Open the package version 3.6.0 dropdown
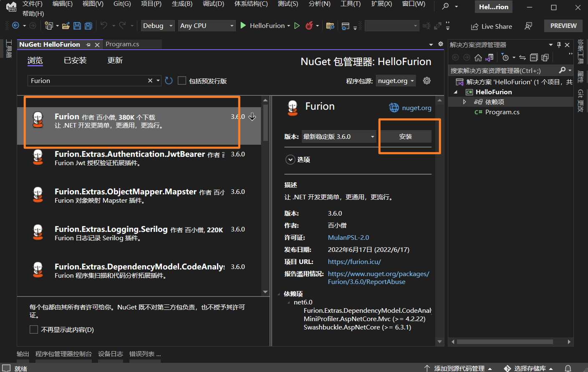Image resolution: width=588 pixels, height=372 pixels. [x=338, y=136]
